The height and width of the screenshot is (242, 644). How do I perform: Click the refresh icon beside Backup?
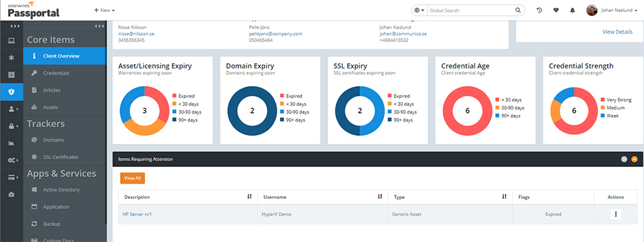point(35,224)
